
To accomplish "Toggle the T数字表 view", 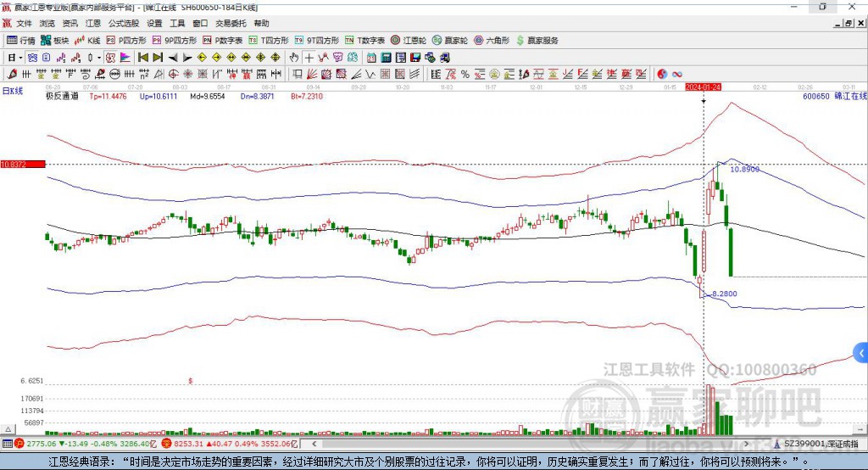I will [x=364, y=41].
